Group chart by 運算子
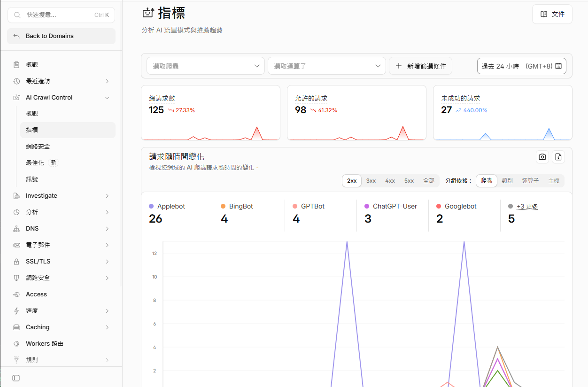Image resolution: width=588 pixels, height=387 pixels. 530,181
